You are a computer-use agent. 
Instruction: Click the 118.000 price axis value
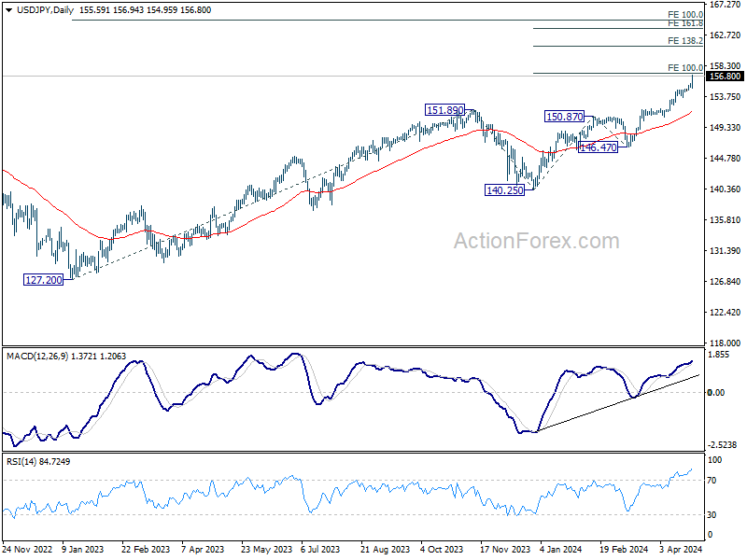tap(726, 343)
